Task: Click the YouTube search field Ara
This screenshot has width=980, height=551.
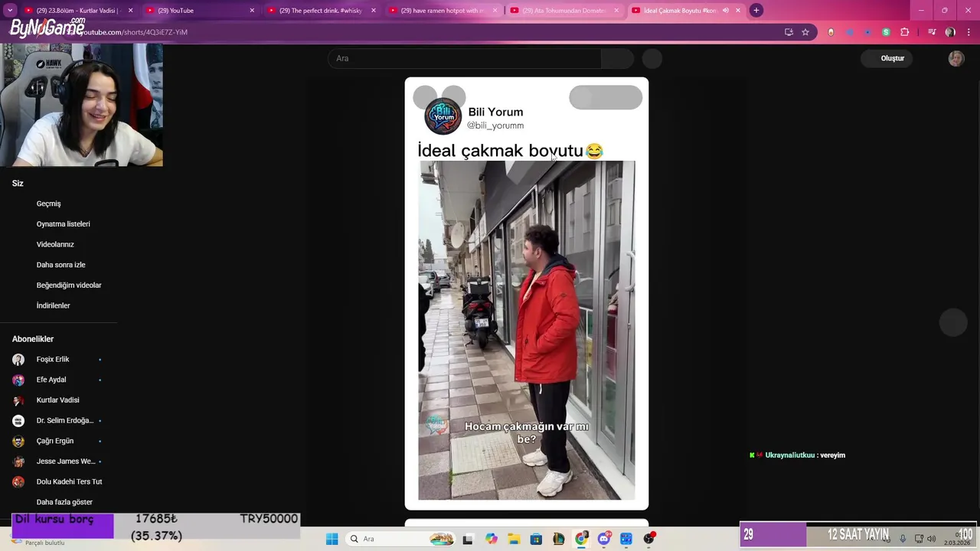Action: [465, 59]
